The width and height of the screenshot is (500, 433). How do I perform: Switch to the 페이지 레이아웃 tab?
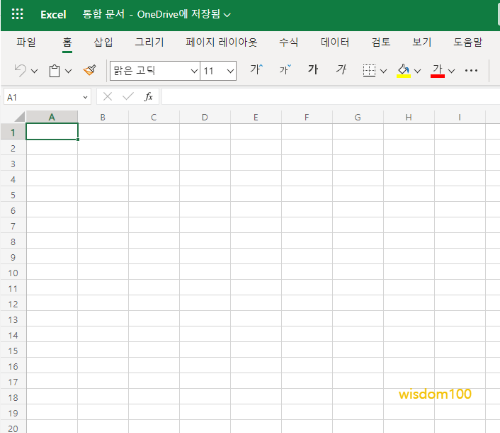coord(221,42)
